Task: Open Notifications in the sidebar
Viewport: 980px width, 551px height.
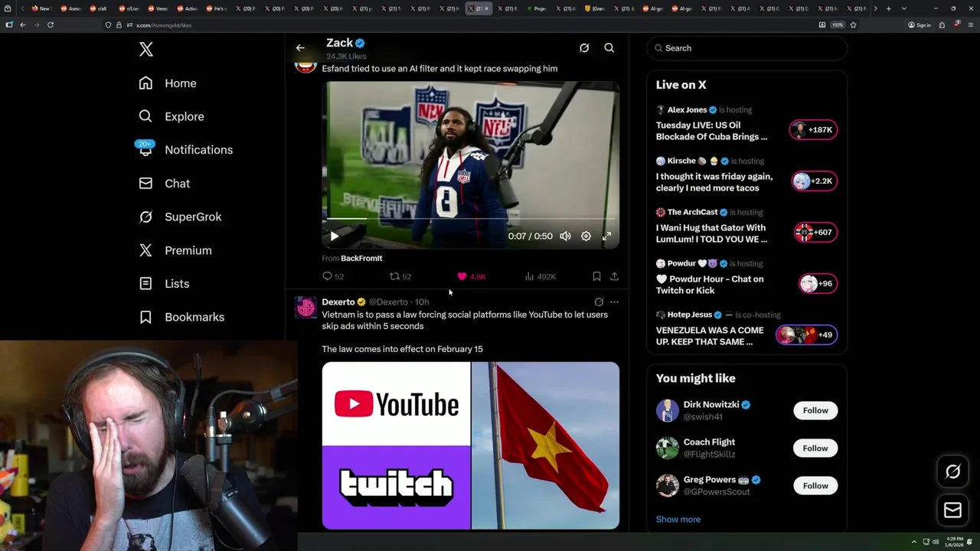Action: tap(185, 150)
